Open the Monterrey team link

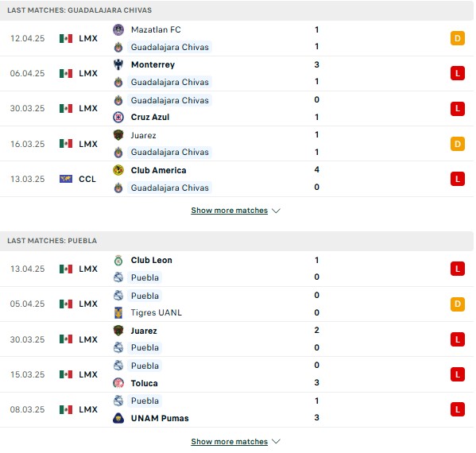pyautogui.click(x=153, y=64)
